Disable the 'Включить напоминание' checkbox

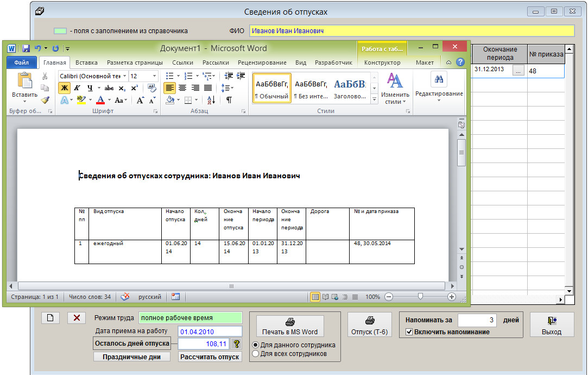[409, 332]
